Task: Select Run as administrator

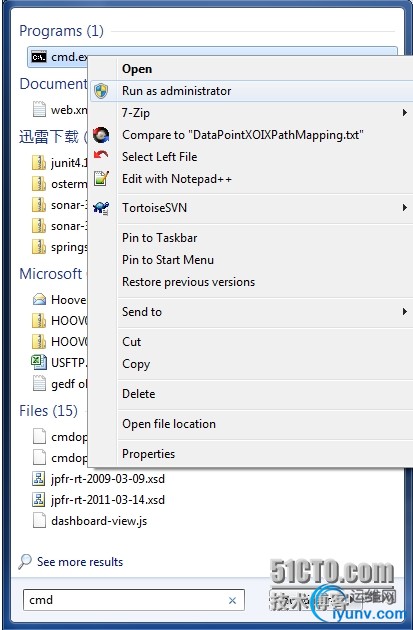Action: 250,91
